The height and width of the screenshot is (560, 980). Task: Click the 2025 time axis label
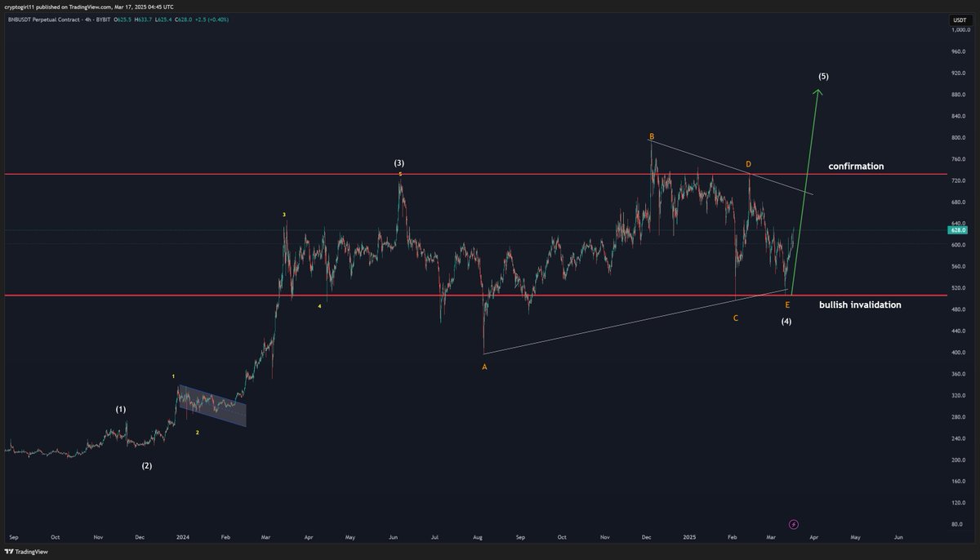point(689,538)
